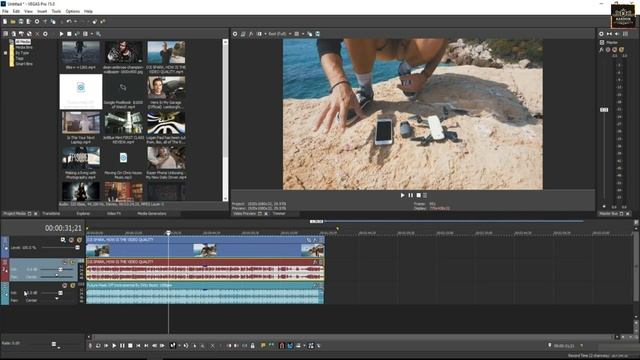Select By Type in the media tree

pyautogui.click(x=22, y=53)
